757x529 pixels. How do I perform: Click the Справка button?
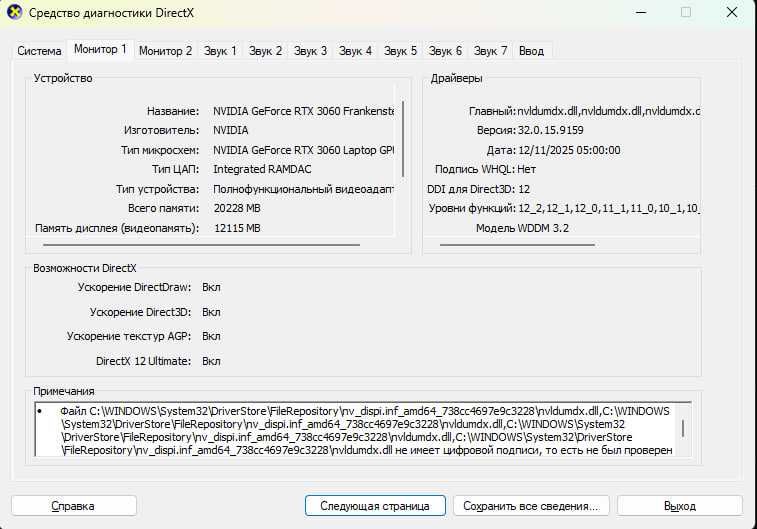[x=73, y=506]
